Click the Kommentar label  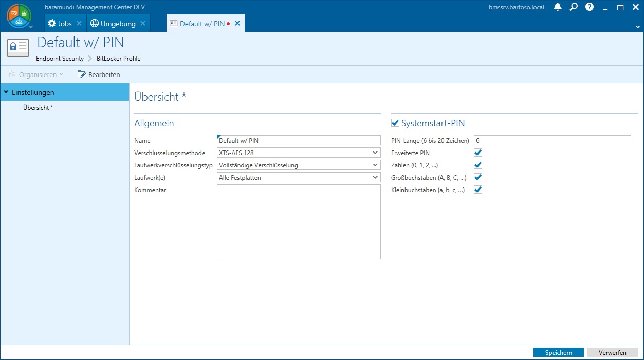150,190
